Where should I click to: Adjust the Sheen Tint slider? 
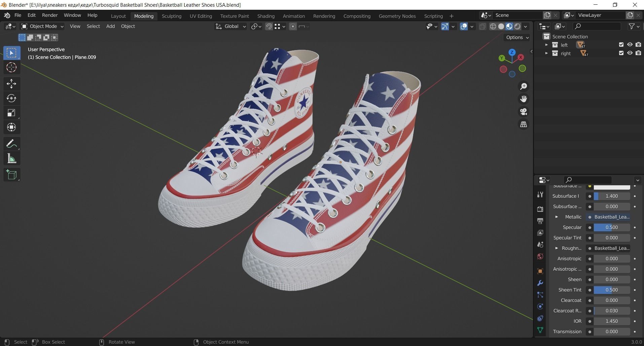click(x=611, y=290)
